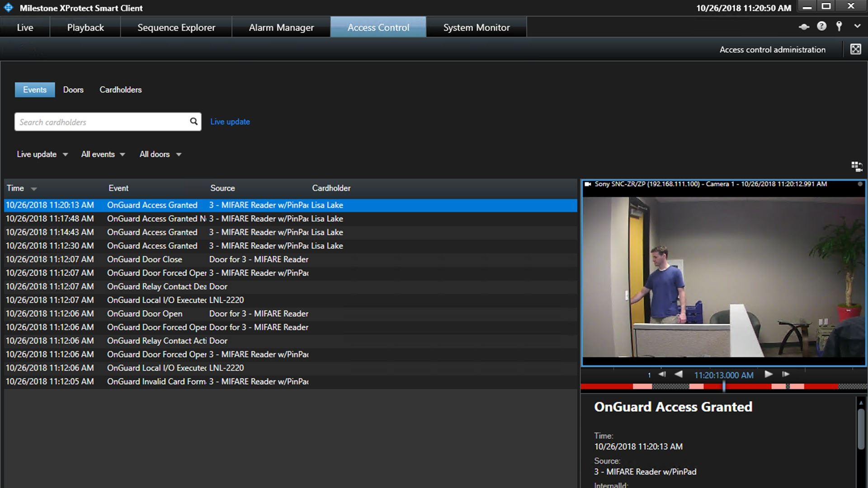868x488 pixels.
Task: Select the OnGuard Relay Contact Activated row
Action: pos(291,341)
